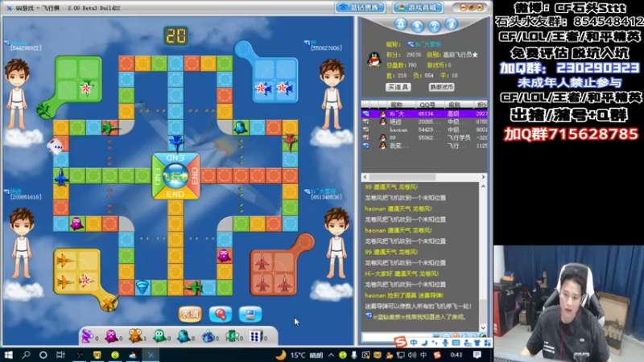Select the green ghost item
Image resolution: width=644 pixels, height=362 pixels.
pyautogui.click(x=159, y=336)
